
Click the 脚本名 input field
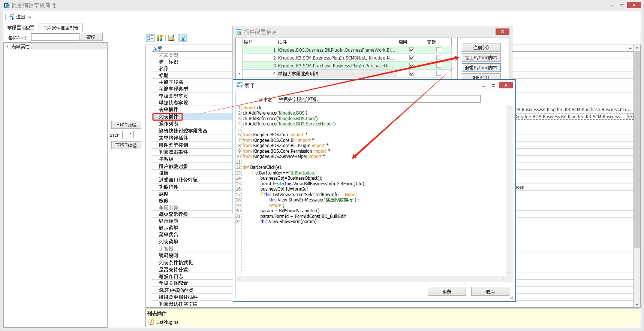tap(379, 99)
